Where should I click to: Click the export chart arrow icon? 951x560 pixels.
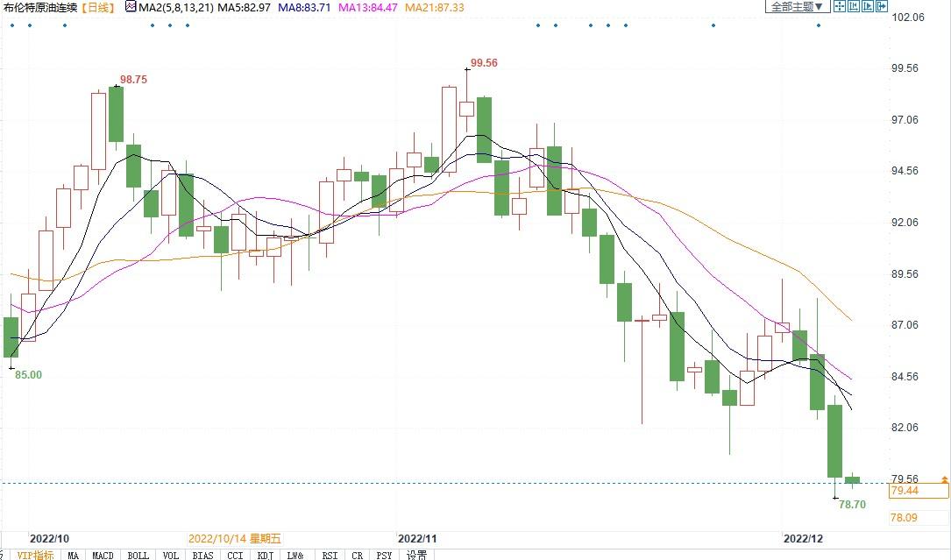point(881,7)
